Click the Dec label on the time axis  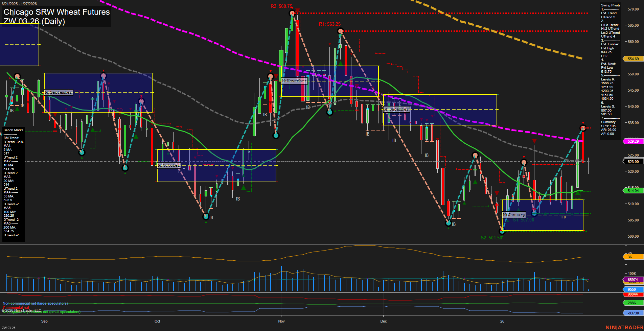pyautogui.click(x=384, y=322)
